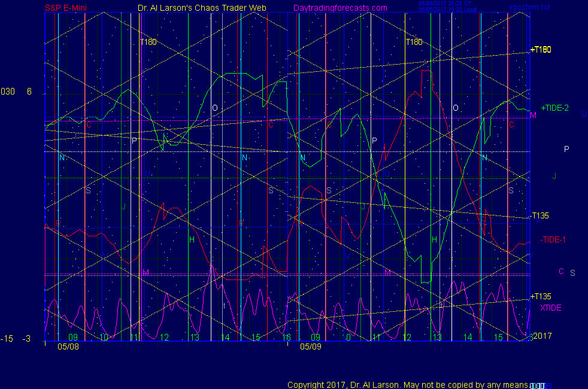The height and width of the screenshot is (389, 588).
Task: Click the white P symbol in right margin
Action: click(x=566, y=149)
